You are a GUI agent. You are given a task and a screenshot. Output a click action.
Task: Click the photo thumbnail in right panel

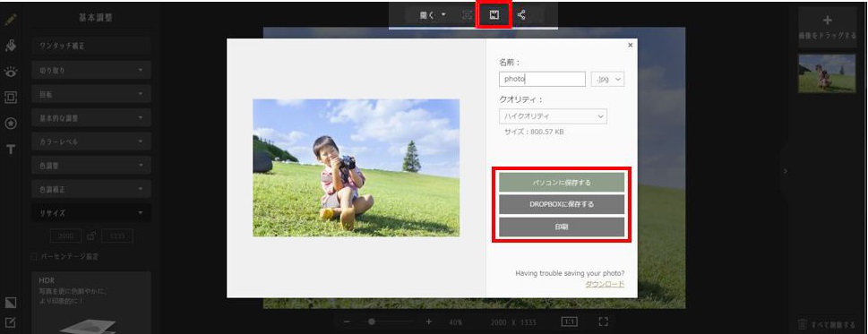pos(827,73)
